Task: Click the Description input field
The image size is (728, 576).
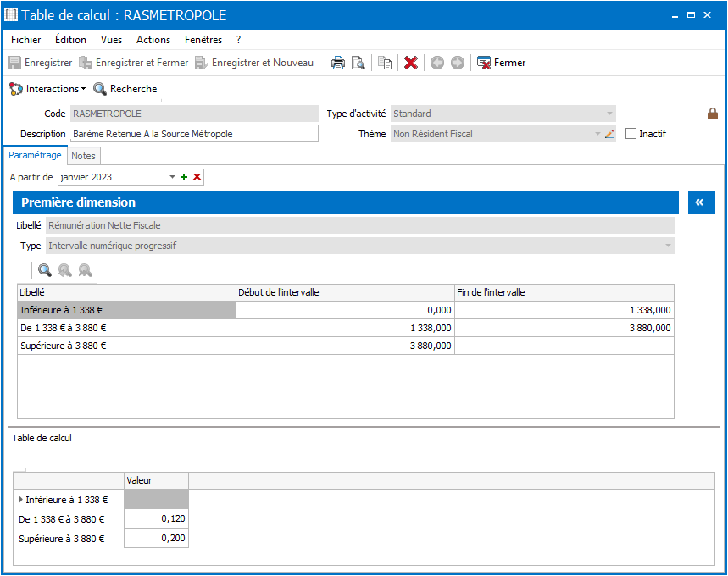Action: click(195, 134)
